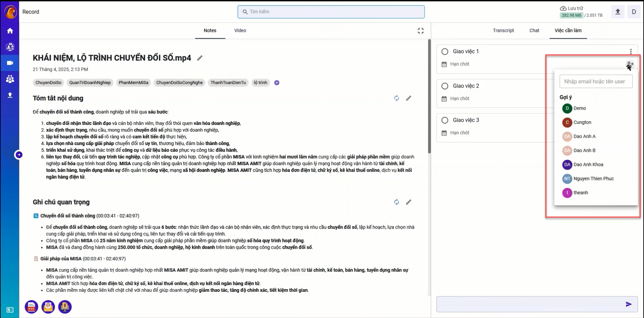Edit the recording title with pencil icon
Image resolution: width=644 pixels, height=318 pixels.
(200, 58)
